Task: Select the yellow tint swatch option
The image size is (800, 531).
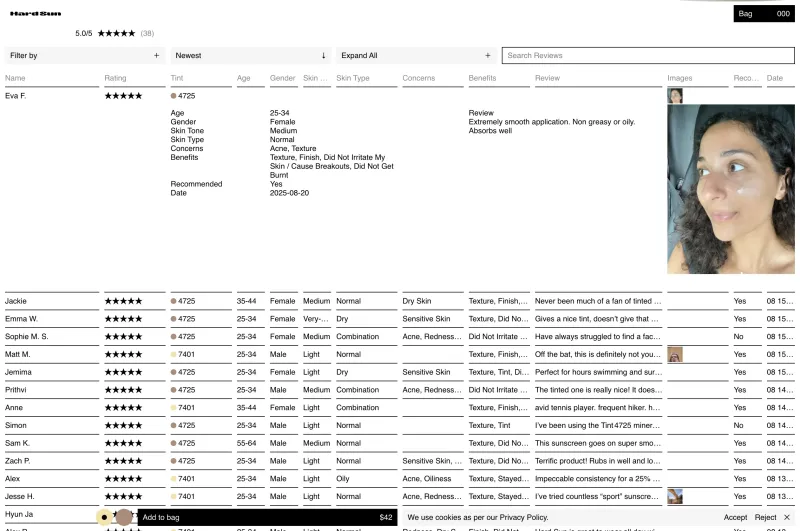Action: [x=104, y=517]
